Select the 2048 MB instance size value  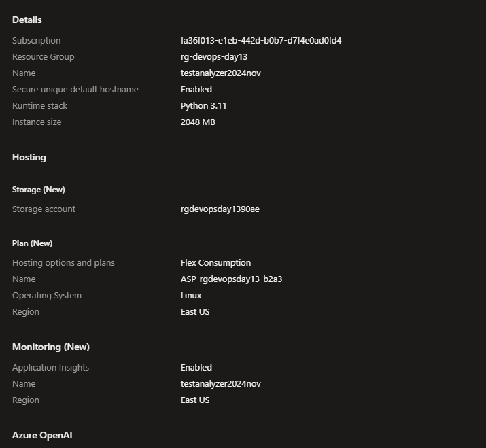tap(198, 122)
